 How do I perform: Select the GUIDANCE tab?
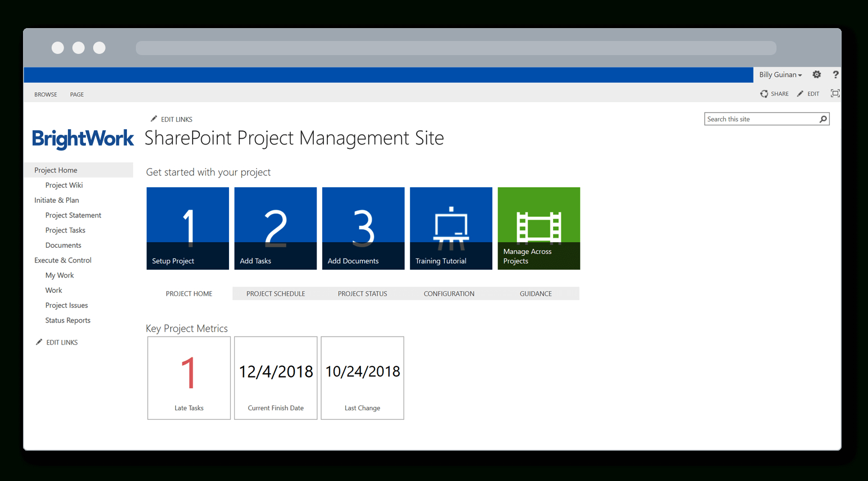(x=536, y=293)
